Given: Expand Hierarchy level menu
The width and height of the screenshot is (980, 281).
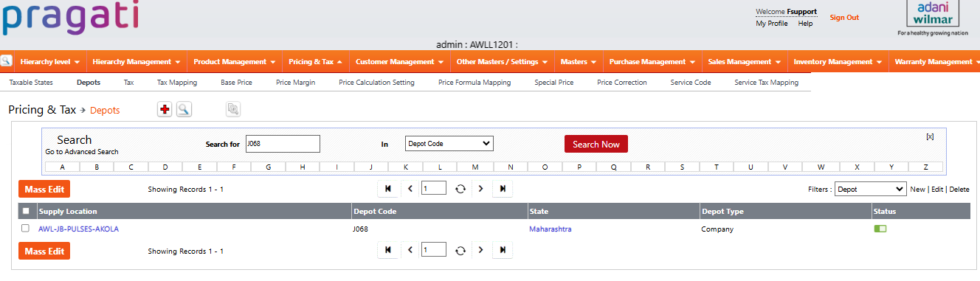Looking at the screenshot, I should tap(50, 61).
